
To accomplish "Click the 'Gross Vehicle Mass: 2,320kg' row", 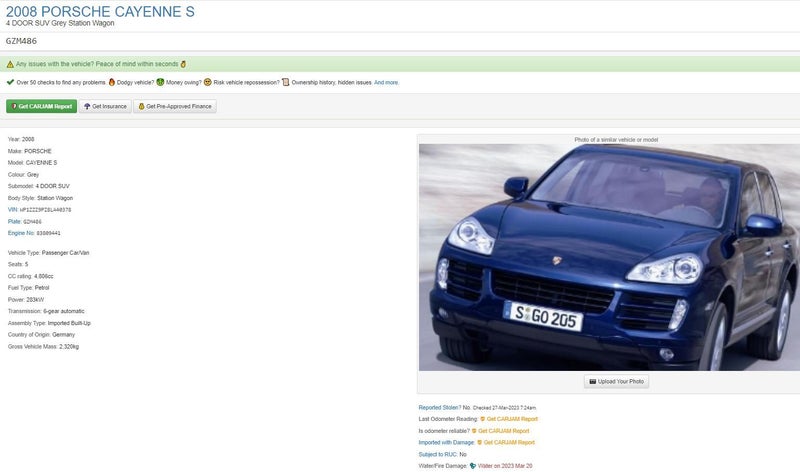I will click(x=43, y=346).
